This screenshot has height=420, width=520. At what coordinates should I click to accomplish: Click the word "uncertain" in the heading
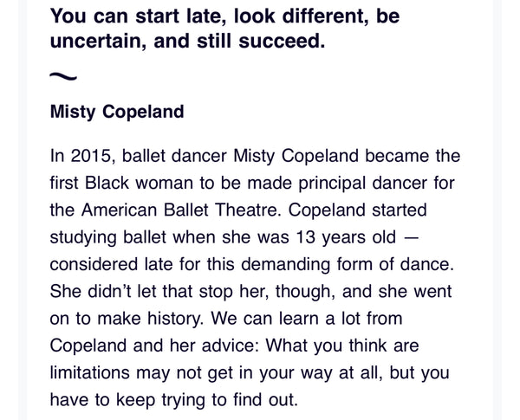click(x=97, y=40)
